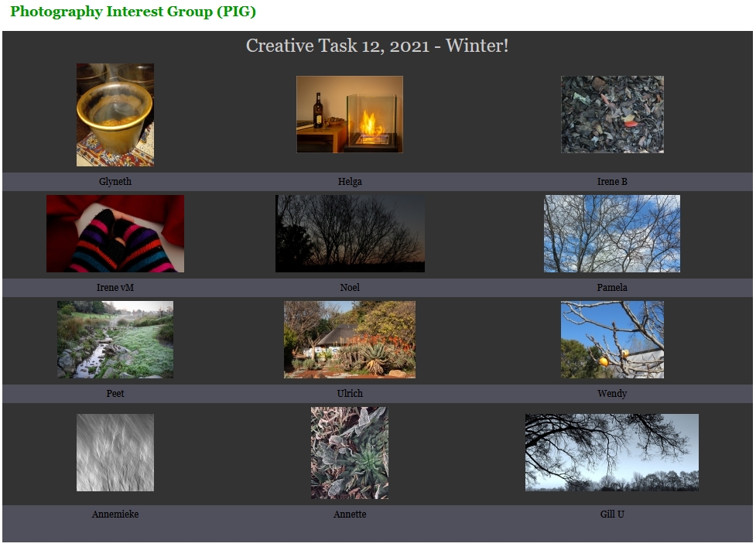The image size is (756, 547).
Task: View Peet's frosty stream landscape photo
Action: [115, 340]
